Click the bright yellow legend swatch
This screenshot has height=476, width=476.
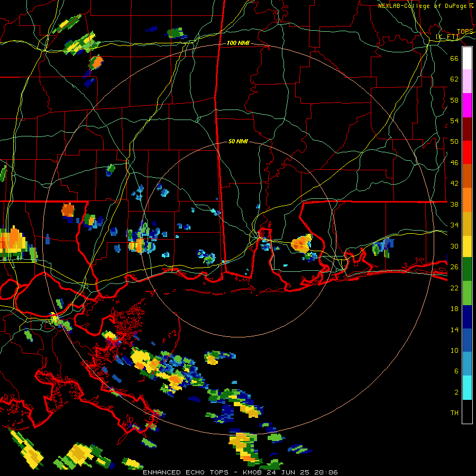click(467, 246)
